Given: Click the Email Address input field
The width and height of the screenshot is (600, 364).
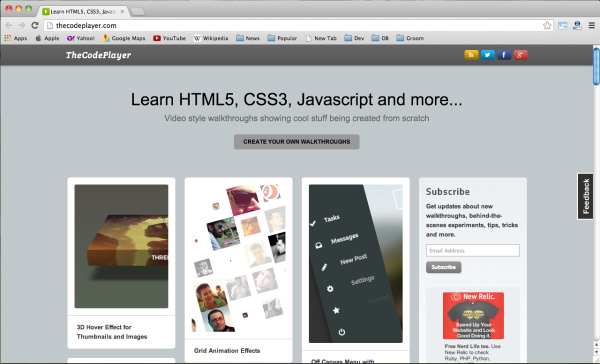Looking at the screenshot, I should click(473, 251).
